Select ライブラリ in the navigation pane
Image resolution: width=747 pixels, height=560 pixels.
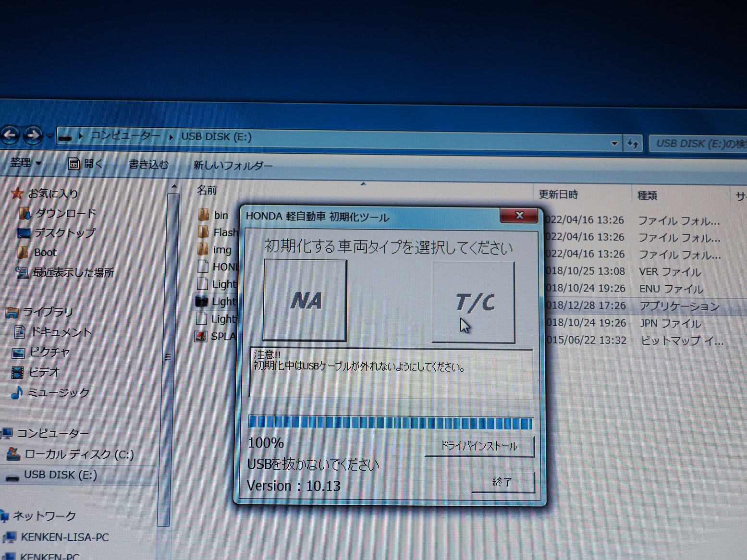pos(49,312)
